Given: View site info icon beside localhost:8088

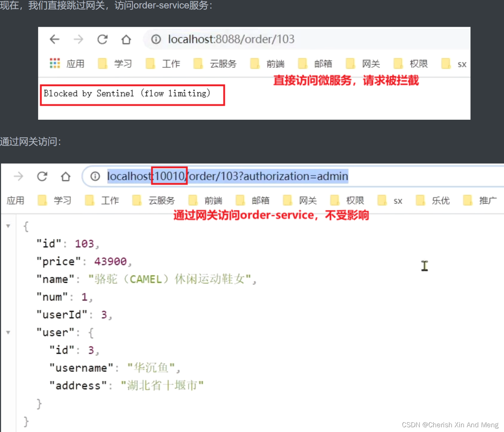Looking at the screenshot, I should pyautogui.click(x=156, y=39).
